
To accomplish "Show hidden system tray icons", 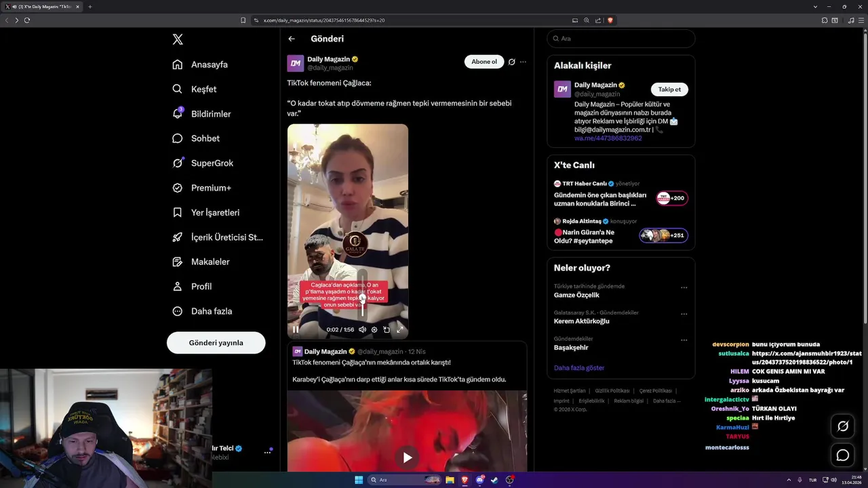I will (x=789, y=480).
